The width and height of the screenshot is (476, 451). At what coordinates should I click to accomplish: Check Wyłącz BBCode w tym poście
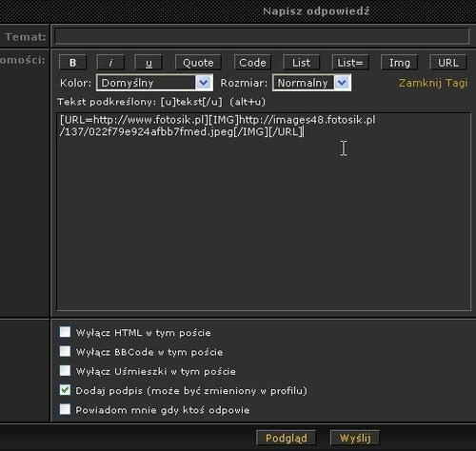[65, 351]
